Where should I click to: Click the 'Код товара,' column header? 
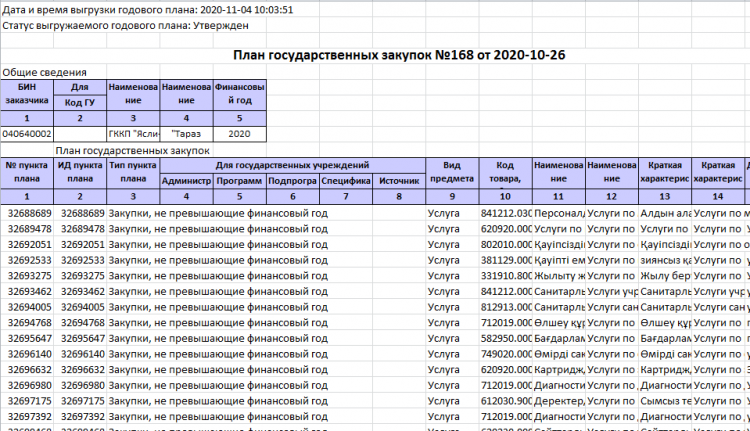pos(505,173)
